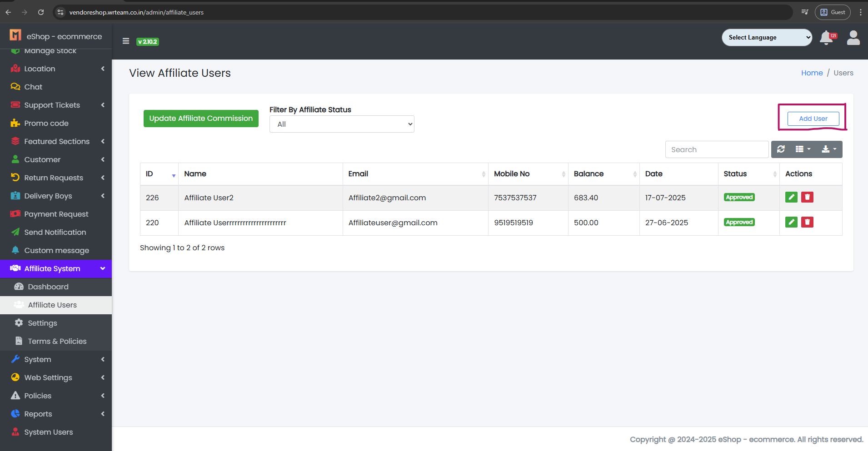
Task: Delete Affiliate User2 with the trash icon
Action: (x=807, y=197)
